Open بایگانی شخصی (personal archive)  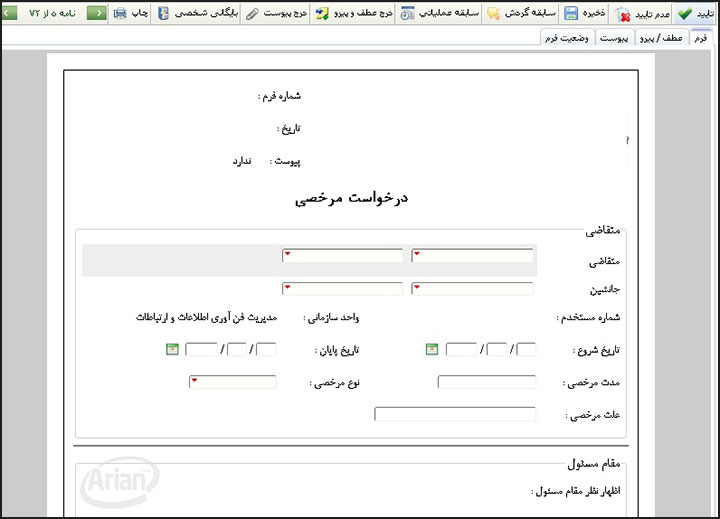197,13
